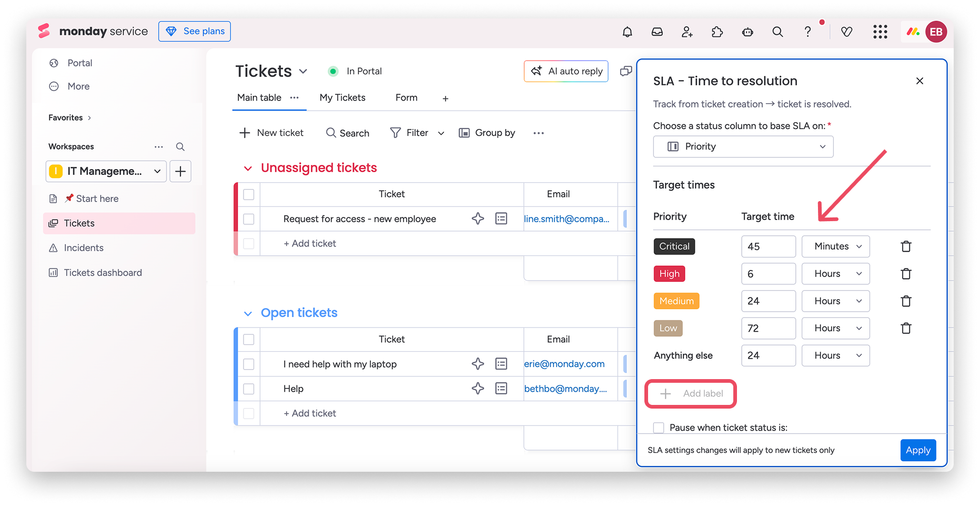Check the Help ticket row checkbox
Viewport: 980px width, 506px height.
(x=249, y=389)
